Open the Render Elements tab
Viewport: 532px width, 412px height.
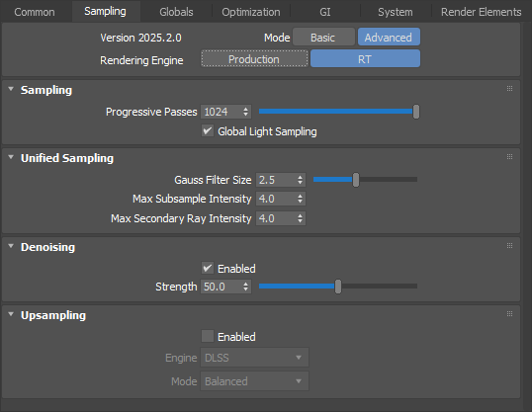[x=482, y=12]
